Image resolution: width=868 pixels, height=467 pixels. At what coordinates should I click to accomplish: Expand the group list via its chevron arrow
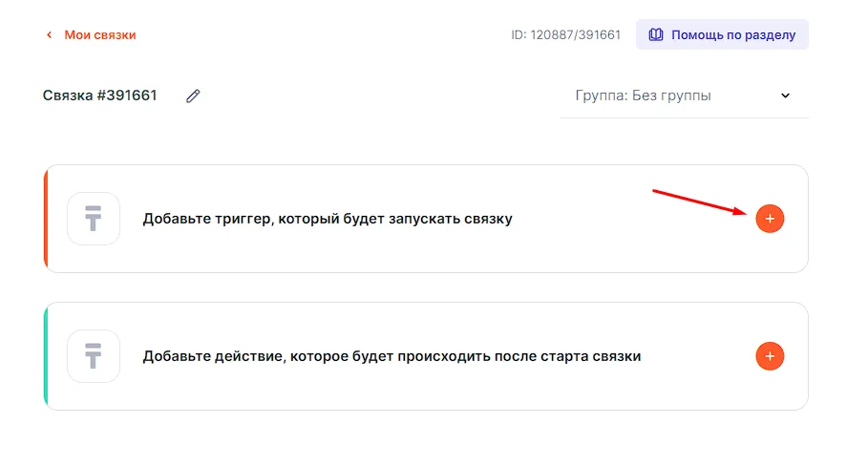click(786, 96)
